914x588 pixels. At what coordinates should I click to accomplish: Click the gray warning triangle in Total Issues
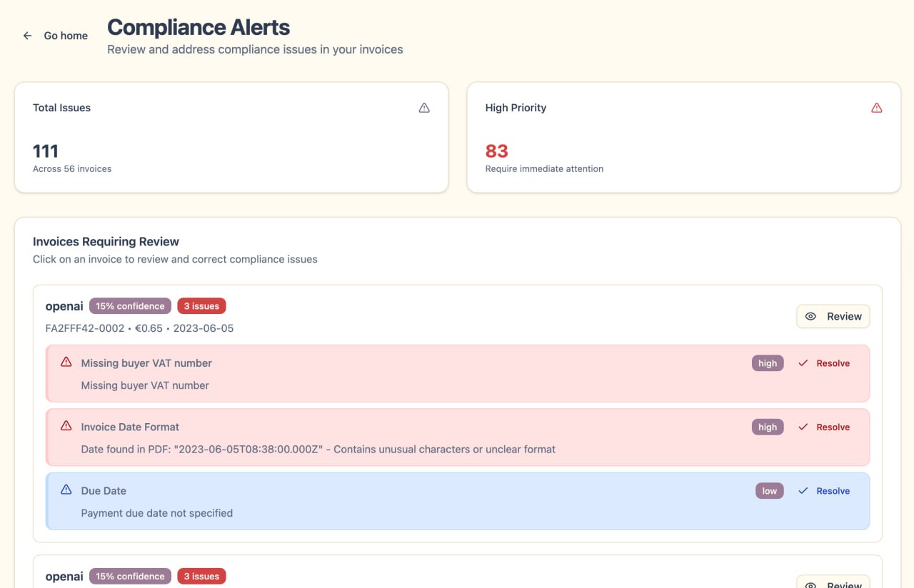pos(424,108)
